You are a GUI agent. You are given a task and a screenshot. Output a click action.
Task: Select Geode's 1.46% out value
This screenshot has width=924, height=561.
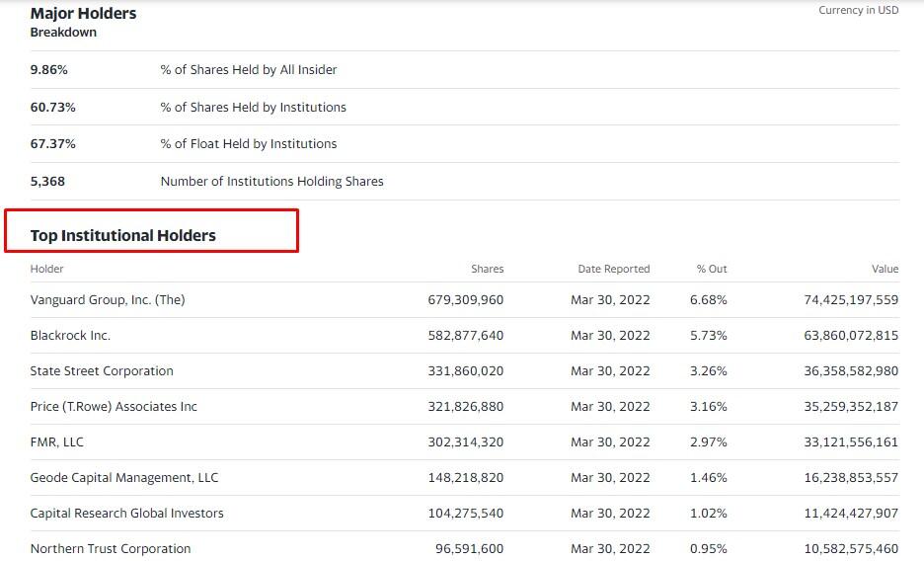click(x=709, y=478)
